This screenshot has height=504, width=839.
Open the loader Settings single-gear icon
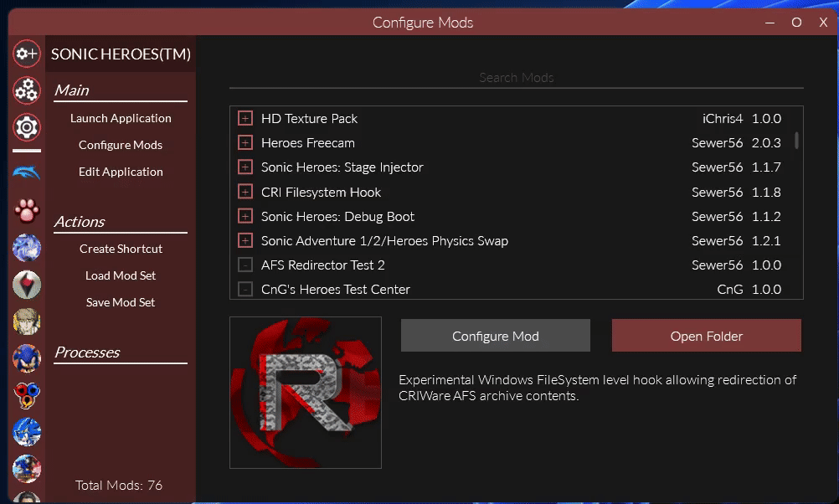coord(27,127)
